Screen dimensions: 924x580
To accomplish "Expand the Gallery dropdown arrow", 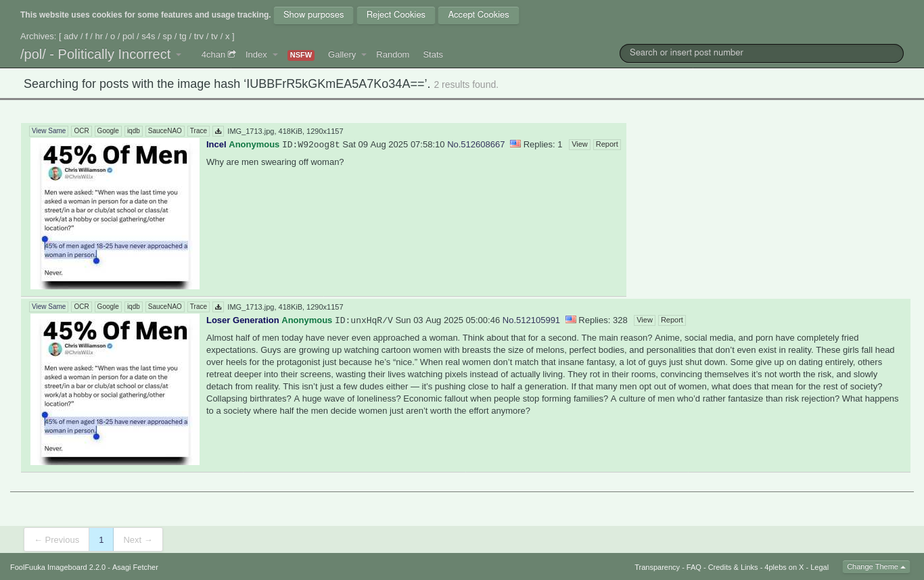I will 364,55.
